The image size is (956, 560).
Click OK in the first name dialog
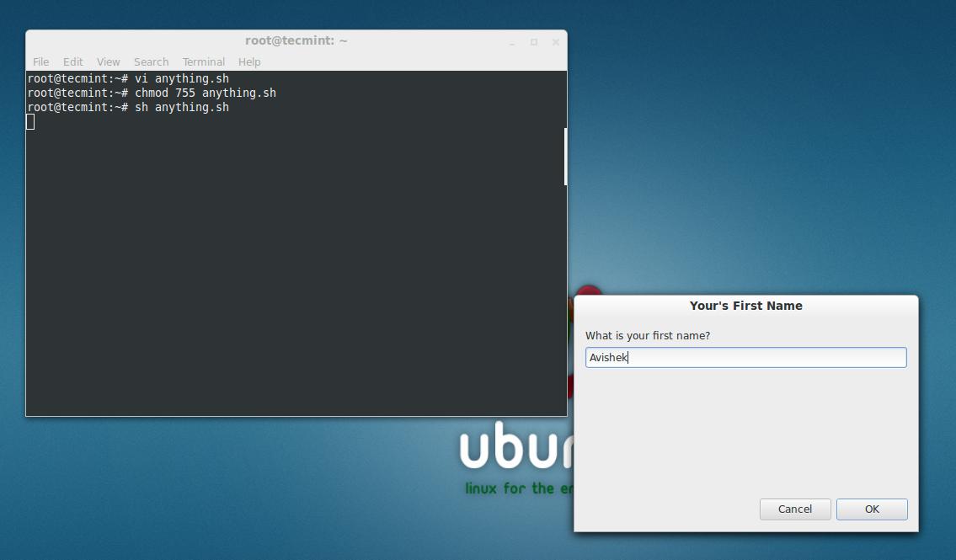[872, 509]
